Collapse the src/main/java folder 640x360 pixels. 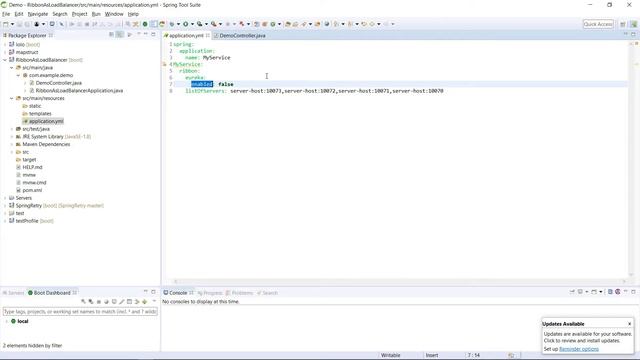11,68
